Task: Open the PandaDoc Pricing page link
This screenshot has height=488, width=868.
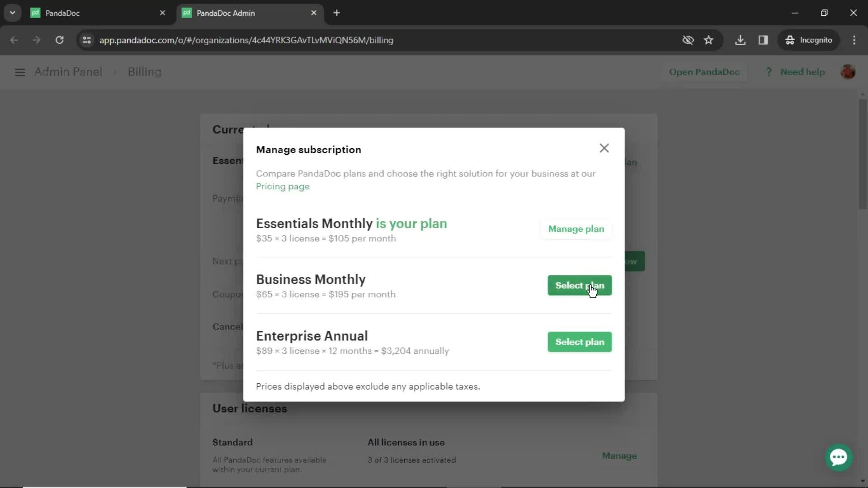Action: click(x=283, y=186)
